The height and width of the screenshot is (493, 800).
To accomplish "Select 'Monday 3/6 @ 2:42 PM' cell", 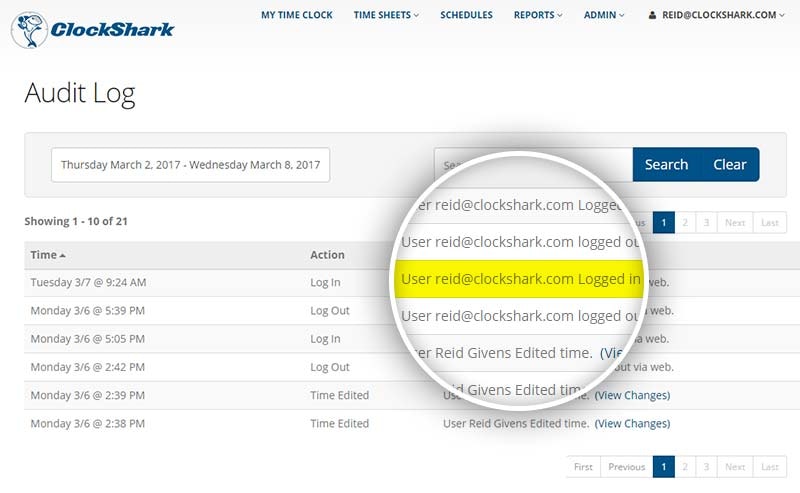I will pyautogui.click(x=88, y=367).
